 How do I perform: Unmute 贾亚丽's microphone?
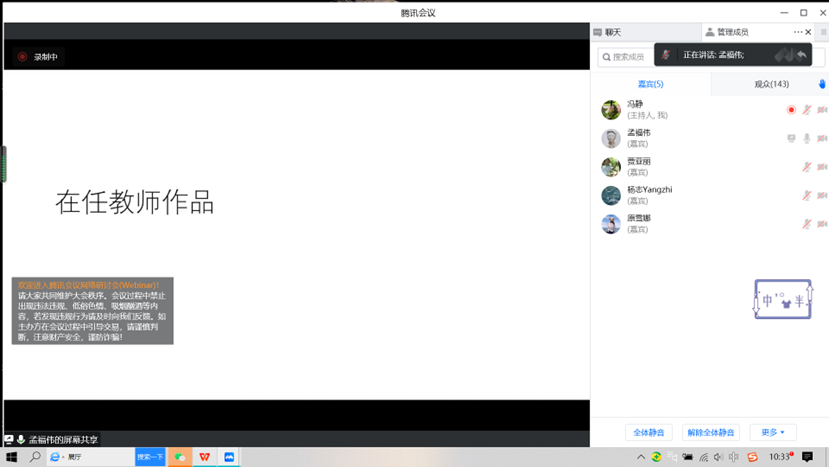(807, 167)
